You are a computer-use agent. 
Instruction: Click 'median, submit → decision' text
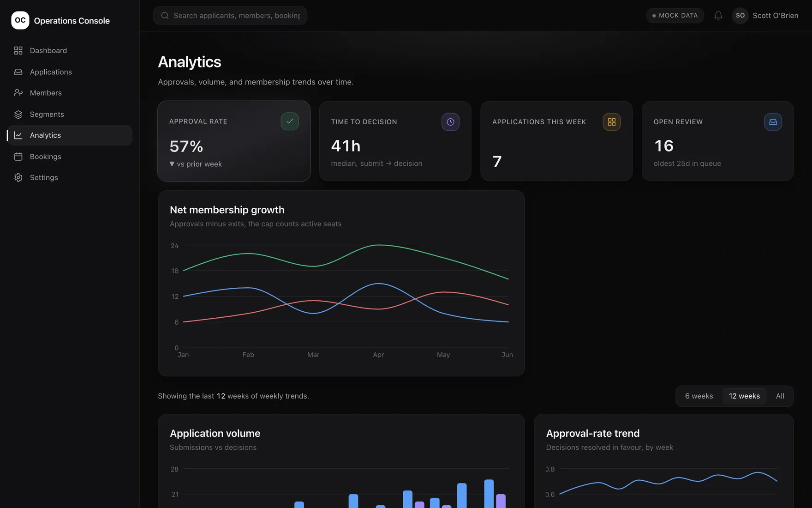(376, 163)
